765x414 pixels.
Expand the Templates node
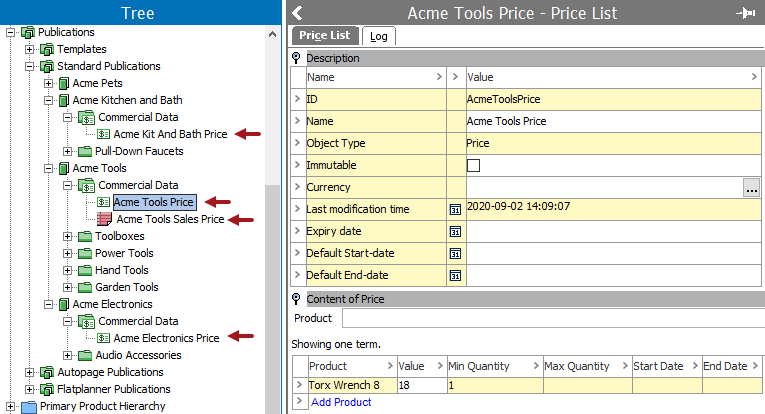click(x=30, y=50)
